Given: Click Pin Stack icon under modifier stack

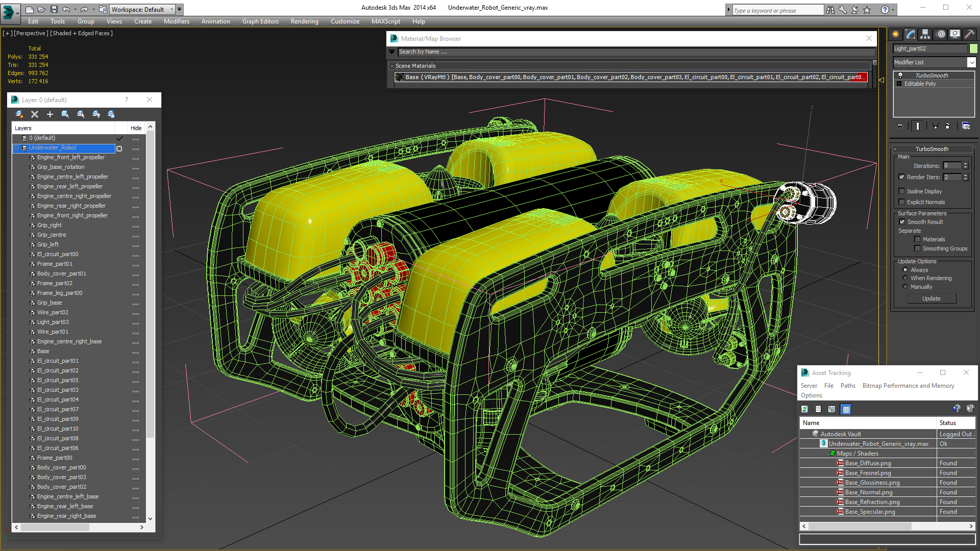Looking at the screenshot, I should pos(900,126).
